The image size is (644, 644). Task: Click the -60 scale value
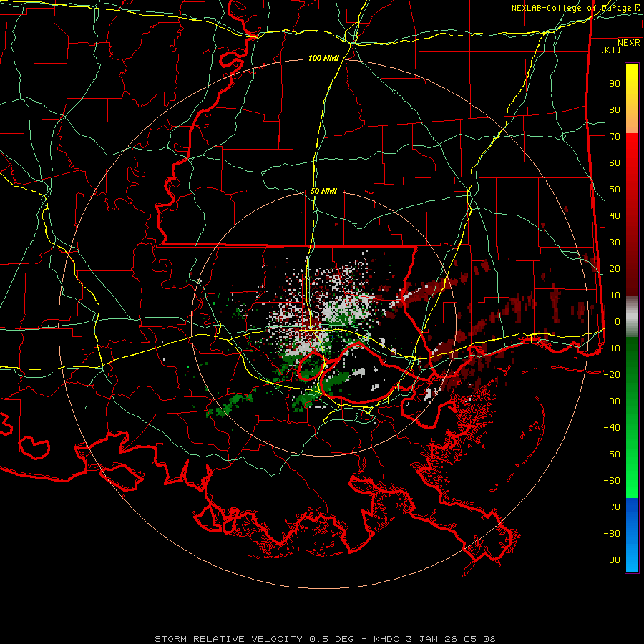pos(612,481)
